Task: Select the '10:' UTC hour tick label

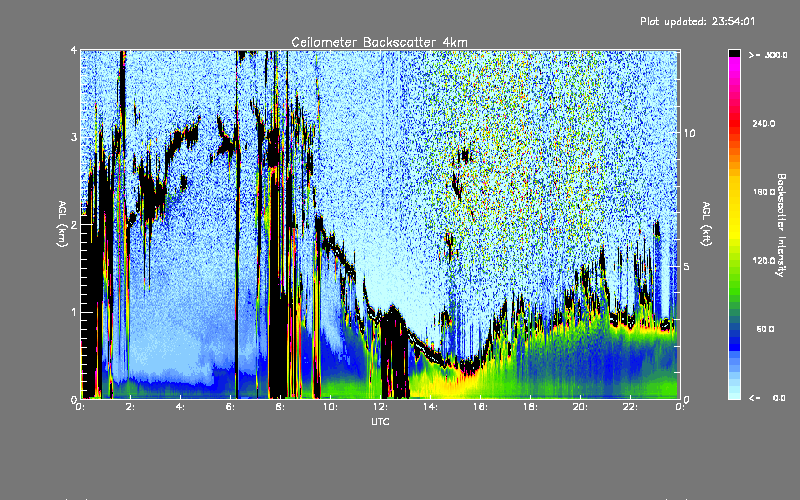Action: pos(330,407)
